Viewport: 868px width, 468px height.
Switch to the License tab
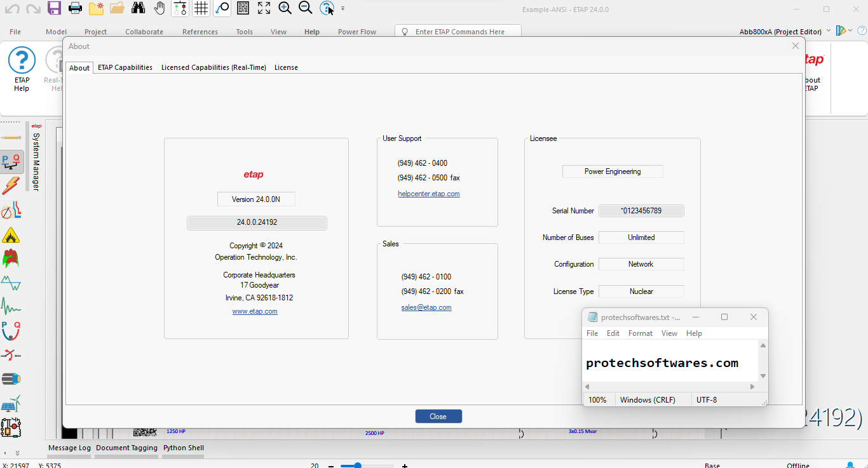pyautogui.click(x=286, y=67)
